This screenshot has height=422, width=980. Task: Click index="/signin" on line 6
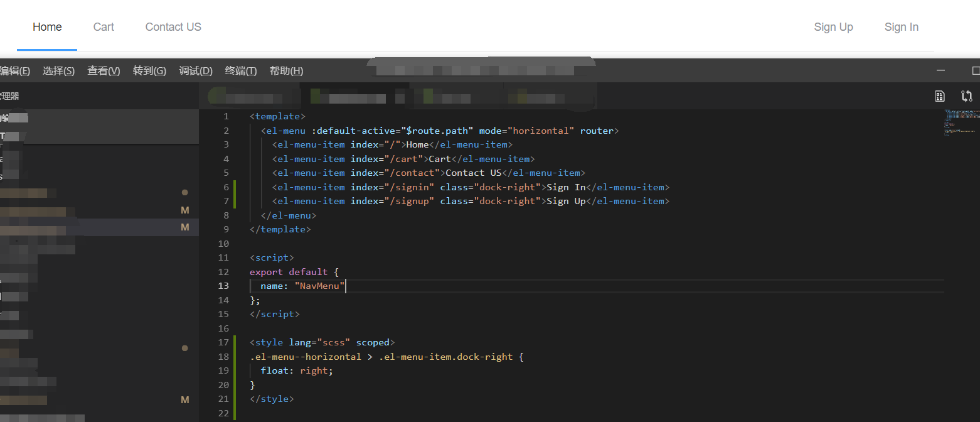(x=392, y=187)
